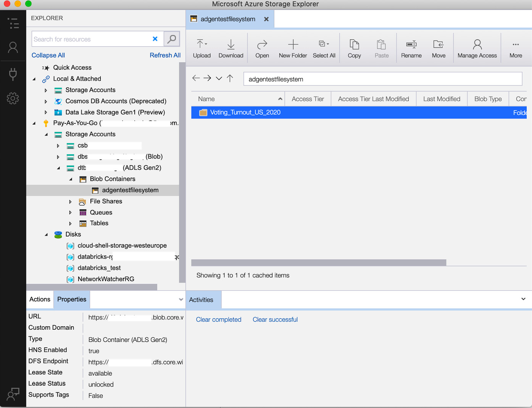Click the Paste toolbar button
The width and height of the screenshot is (532, 408).
pos(382,49)
